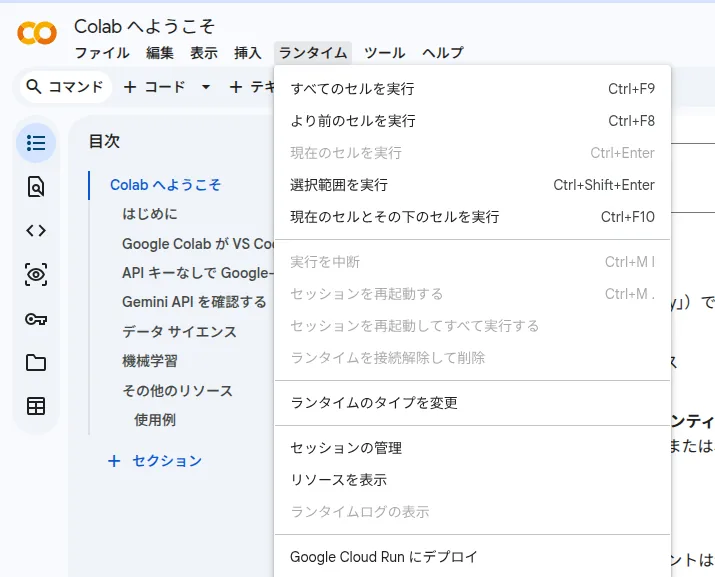Click ＋ セクション to add section
This screenshot has width=715, height=577.
pos(155,461)
